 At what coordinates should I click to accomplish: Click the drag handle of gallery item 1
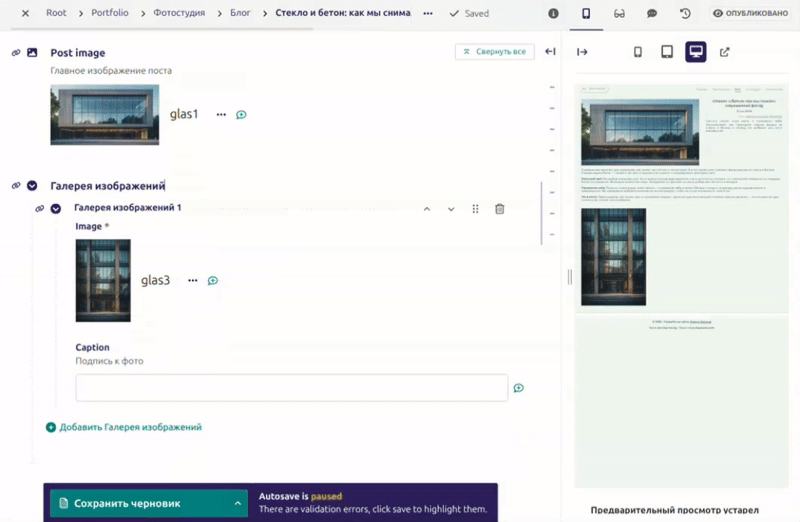tap(476, 209)
